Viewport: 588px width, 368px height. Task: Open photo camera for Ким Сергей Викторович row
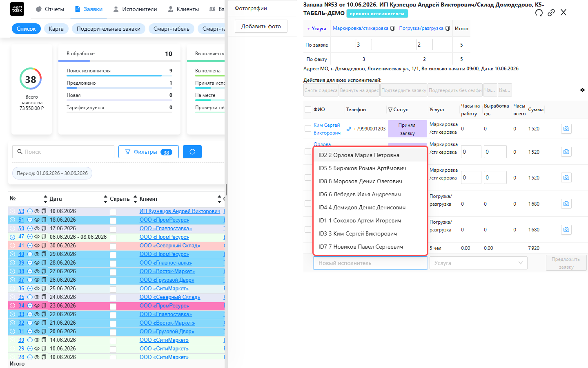click(x=566, y=128)
